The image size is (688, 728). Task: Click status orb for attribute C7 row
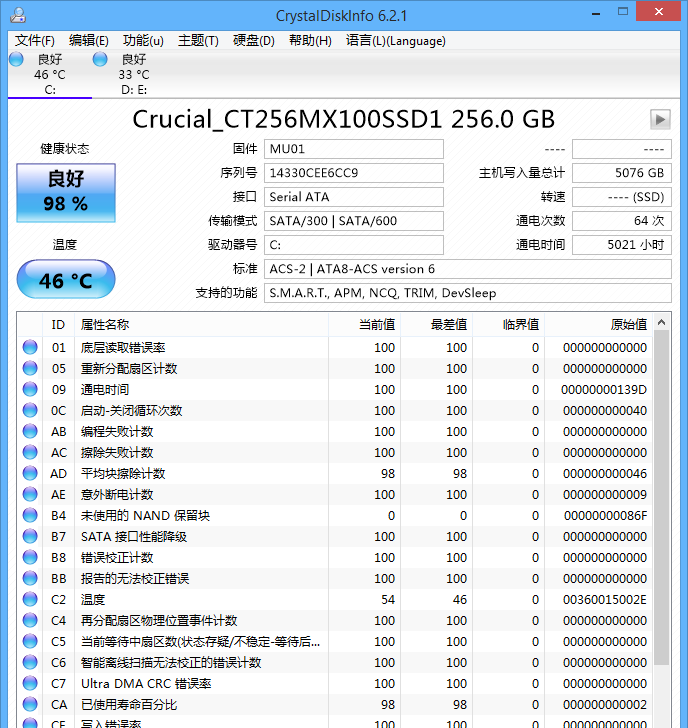(x=30, y=683)
